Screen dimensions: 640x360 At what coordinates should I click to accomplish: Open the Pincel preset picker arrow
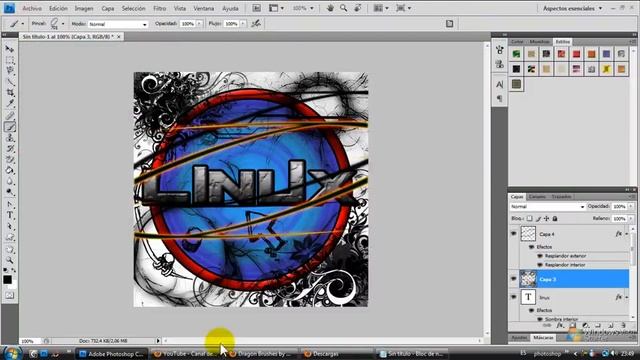pos(63,24)
